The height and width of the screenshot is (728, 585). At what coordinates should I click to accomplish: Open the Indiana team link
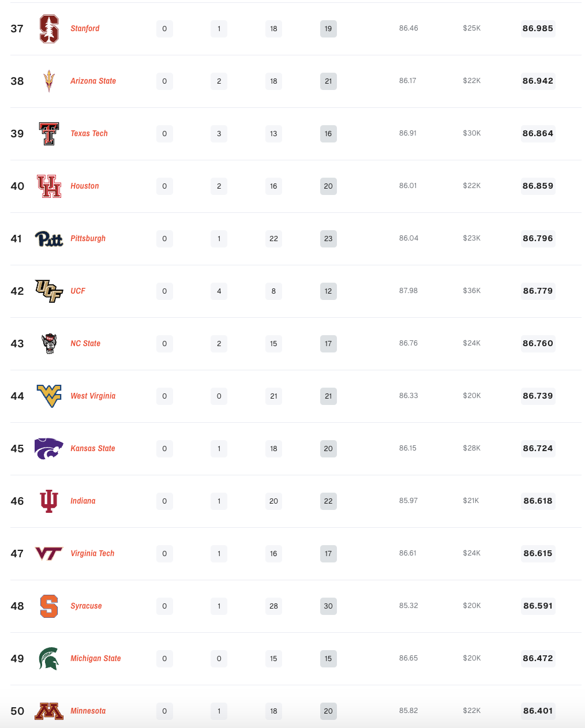click(x=83, y=501)
